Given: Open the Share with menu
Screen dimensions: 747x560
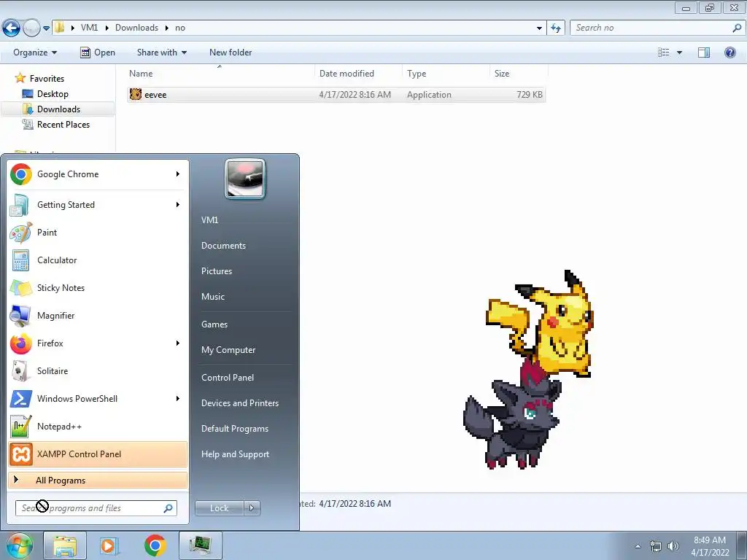Looking at the screenshot, I should pos(161,52).
